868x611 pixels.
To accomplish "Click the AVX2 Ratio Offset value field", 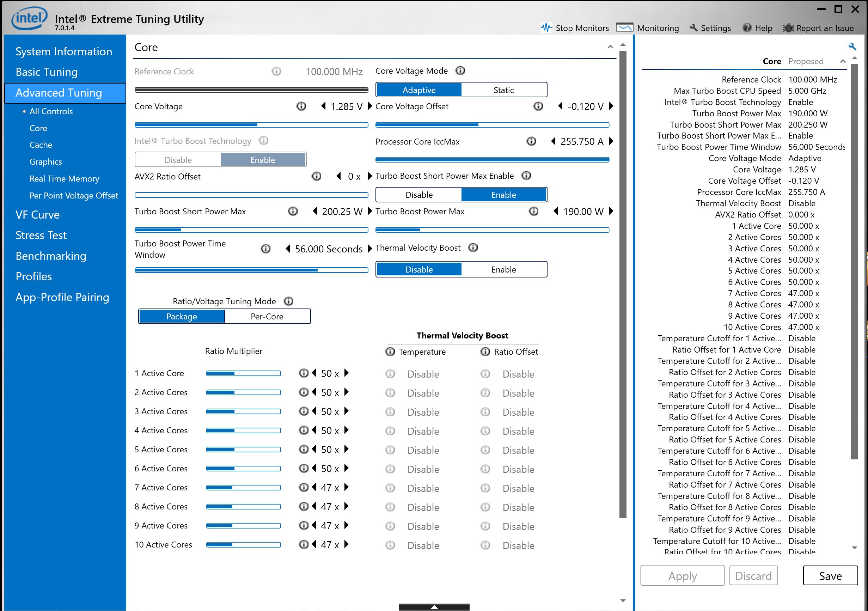I will click(354, 177).
